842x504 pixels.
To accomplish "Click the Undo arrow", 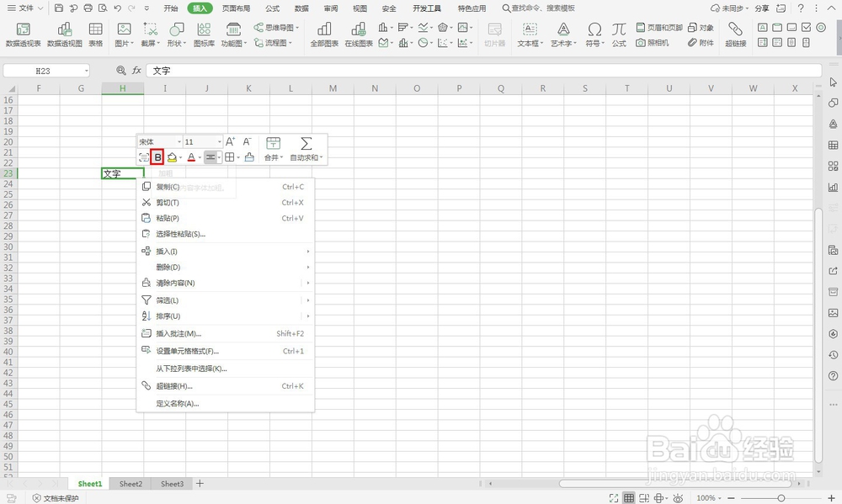I will [117, 8].
